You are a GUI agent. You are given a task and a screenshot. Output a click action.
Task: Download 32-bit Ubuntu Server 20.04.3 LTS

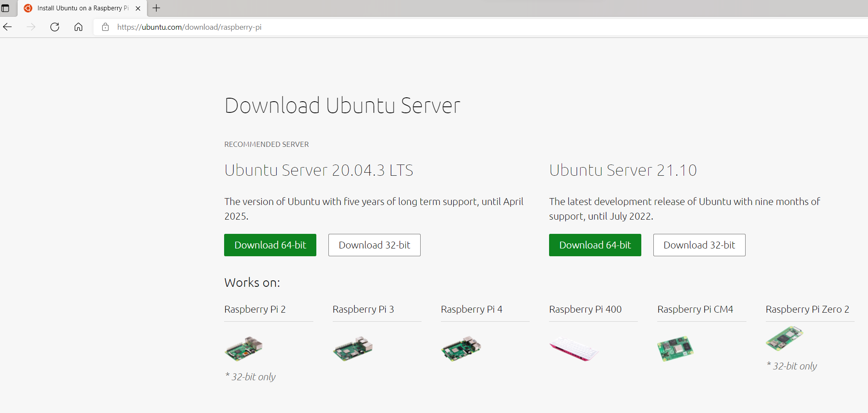pos(375,245)
